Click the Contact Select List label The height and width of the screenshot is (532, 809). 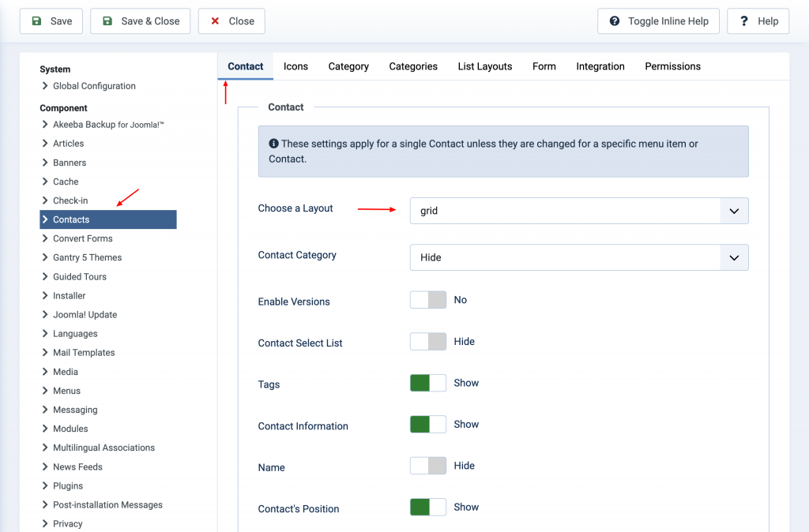pyautogui.click(x=300, y=343)
